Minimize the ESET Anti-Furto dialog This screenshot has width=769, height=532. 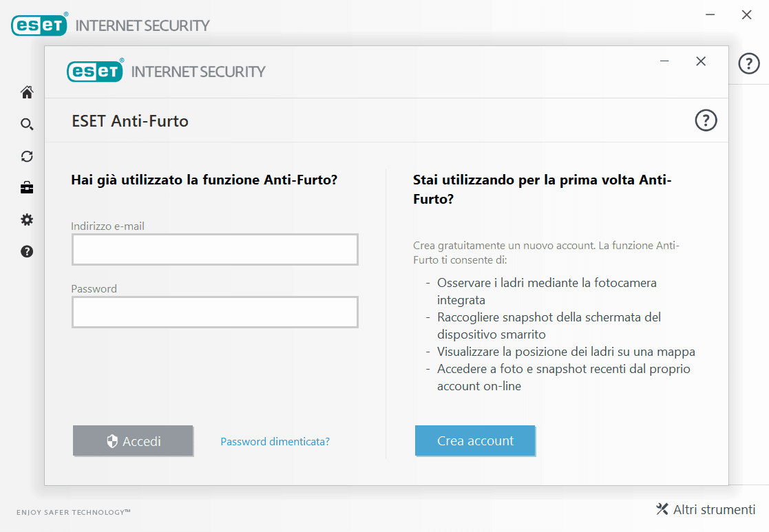tap(664, 61)
